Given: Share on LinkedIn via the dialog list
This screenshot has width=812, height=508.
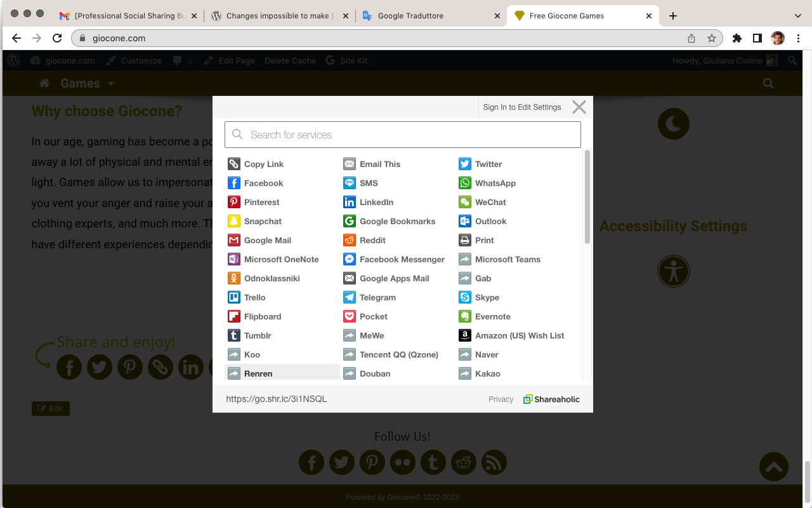Looking at the screenshot, I should pos(369,202).
